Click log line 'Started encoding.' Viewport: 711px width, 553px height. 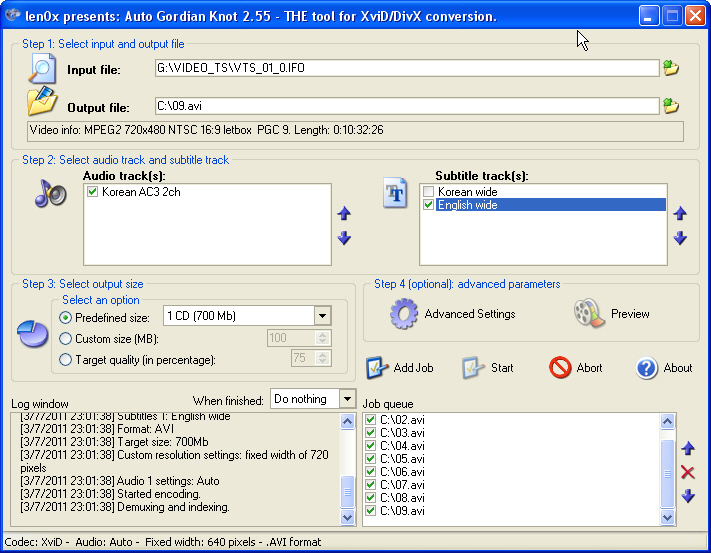point(110,494)
